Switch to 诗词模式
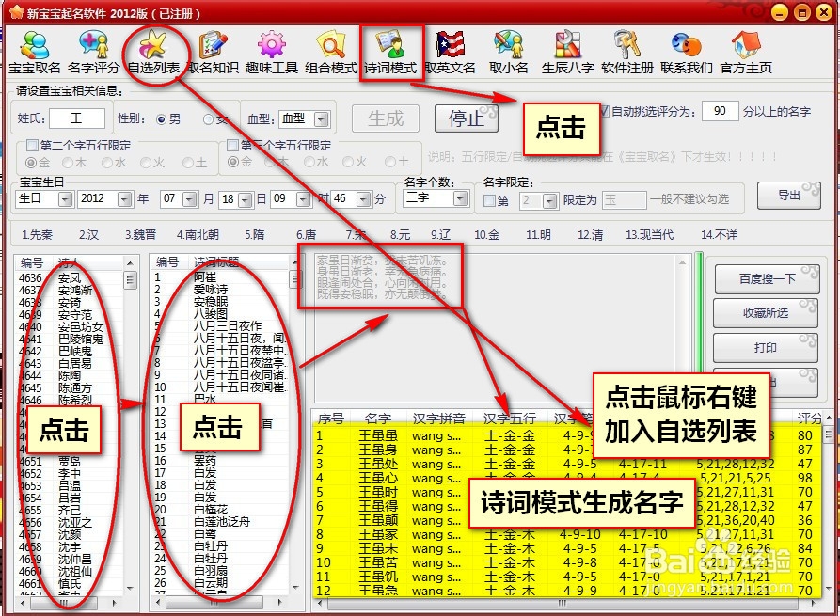 point(390,53)
